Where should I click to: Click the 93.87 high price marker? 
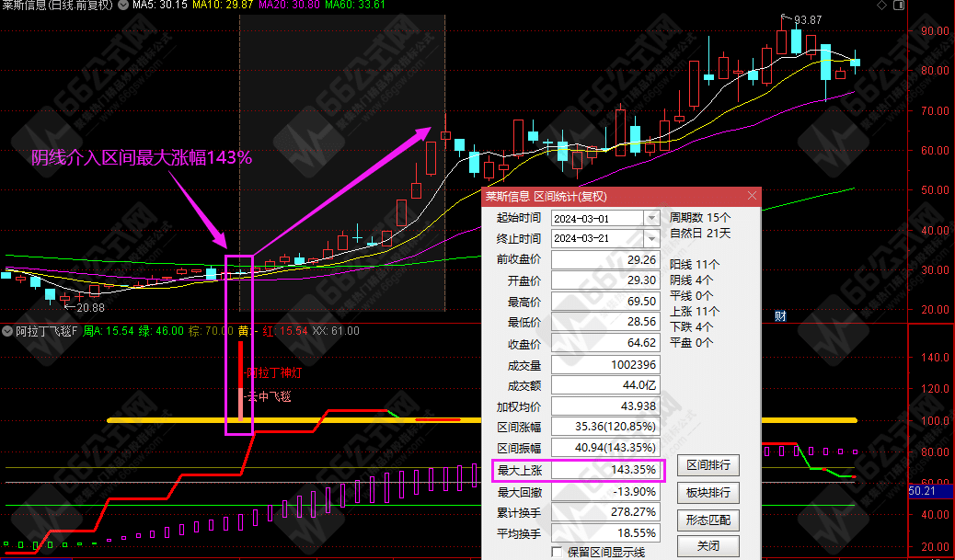[x=807, y=19]
